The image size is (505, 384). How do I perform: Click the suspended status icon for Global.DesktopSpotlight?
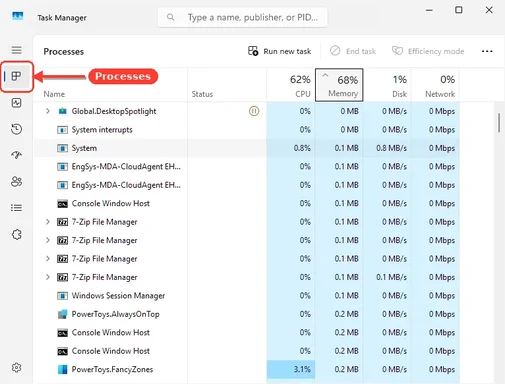coord(254,111)
